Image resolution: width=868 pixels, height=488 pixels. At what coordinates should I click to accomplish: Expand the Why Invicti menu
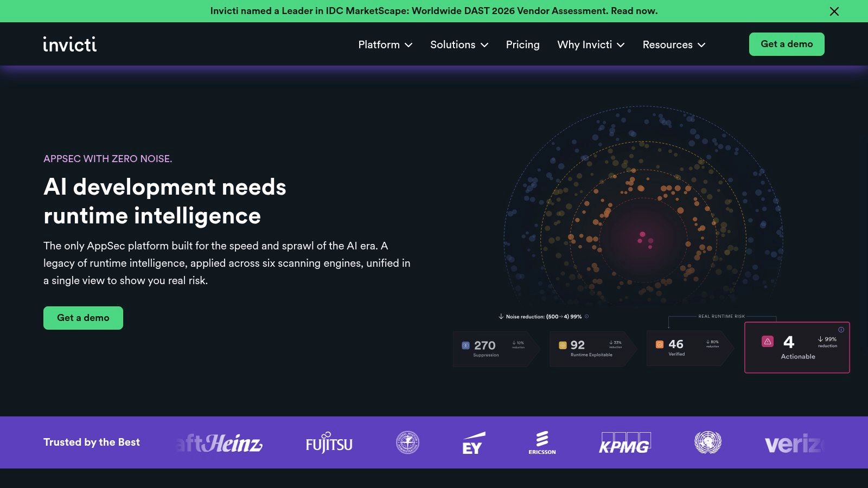tap(591, 44)
